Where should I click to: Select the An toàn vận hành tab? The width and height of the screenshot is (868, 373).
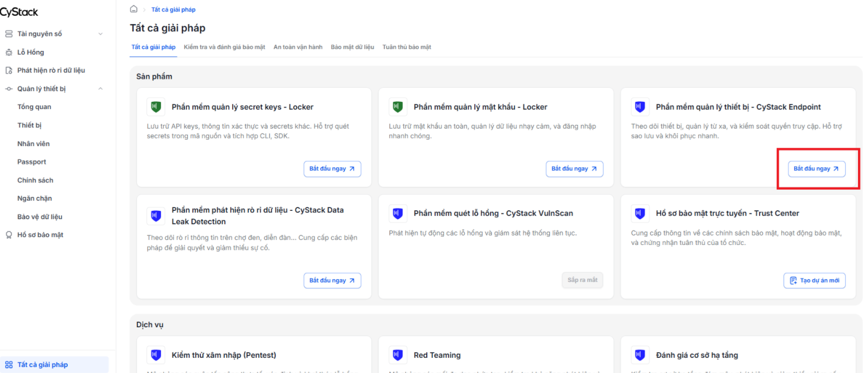[298, 47]
